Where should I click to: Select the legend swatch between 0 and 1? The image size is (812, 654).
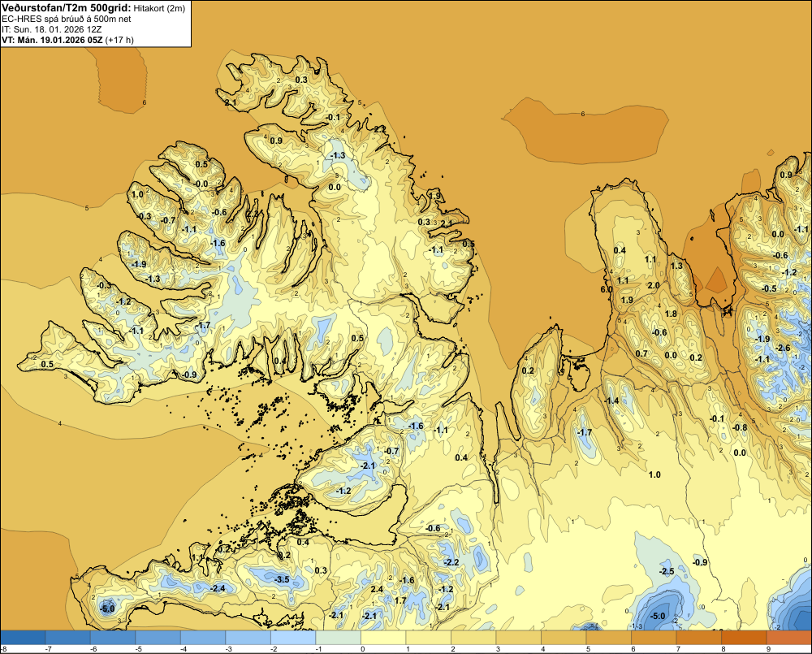tap(383, 637)
